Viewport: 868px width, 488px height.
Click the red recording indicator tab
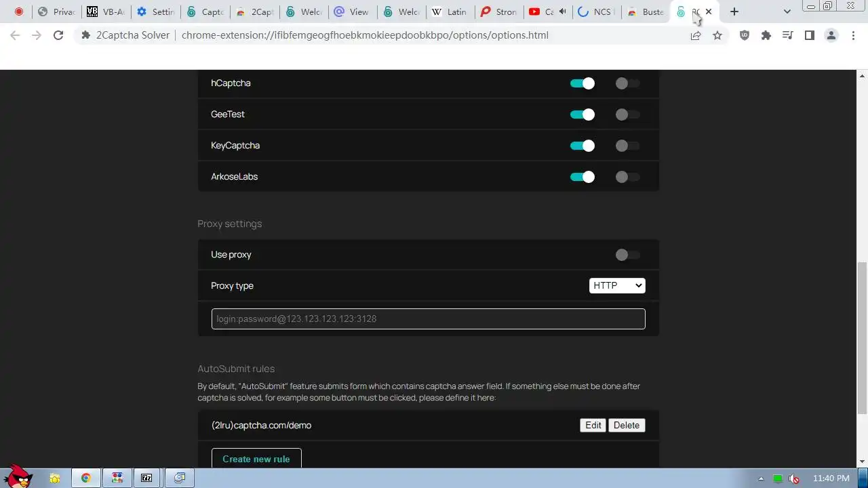pyautogui.click(x=18, y=12)
